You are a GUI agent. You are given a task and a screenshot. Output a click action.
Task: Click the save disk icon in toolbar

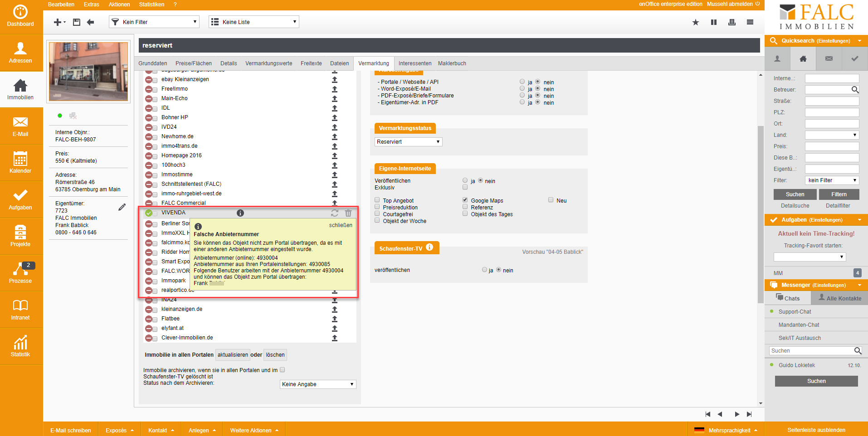(77, 22)
